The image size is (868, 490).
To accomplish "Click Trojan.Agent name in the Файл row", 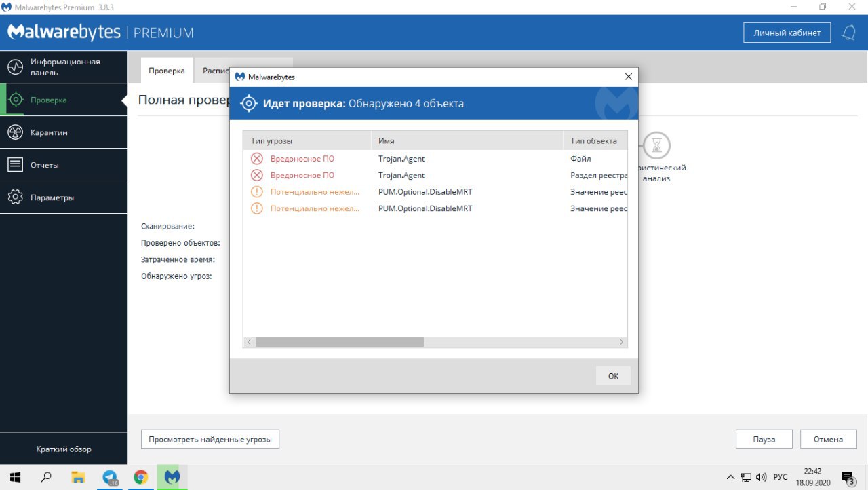I will (401, 158).
